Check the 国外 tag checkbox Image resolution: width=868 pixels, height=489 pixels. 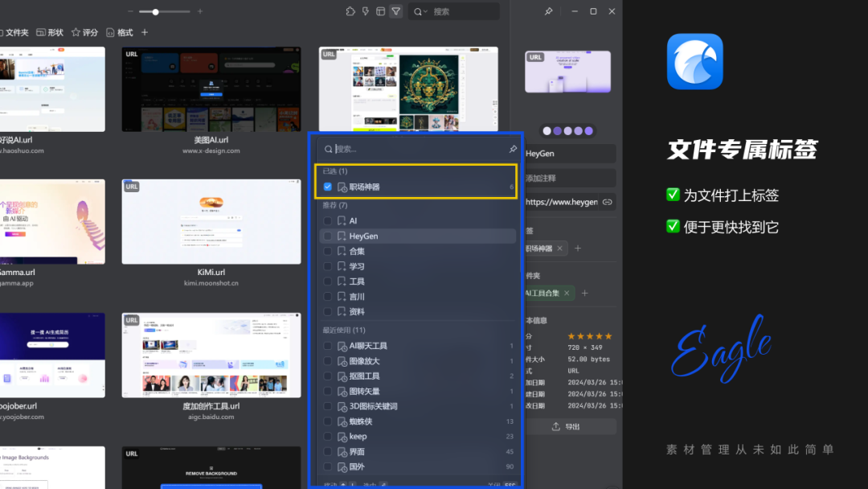(x=328, y=466)
